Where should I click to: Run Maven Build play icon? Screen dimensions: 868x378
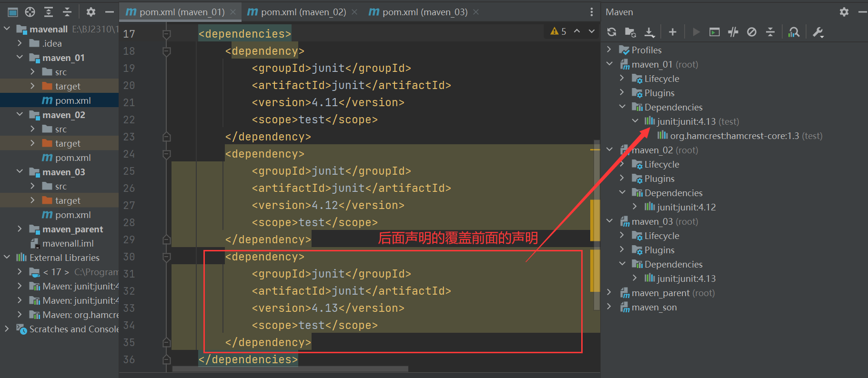coord(696,32)
